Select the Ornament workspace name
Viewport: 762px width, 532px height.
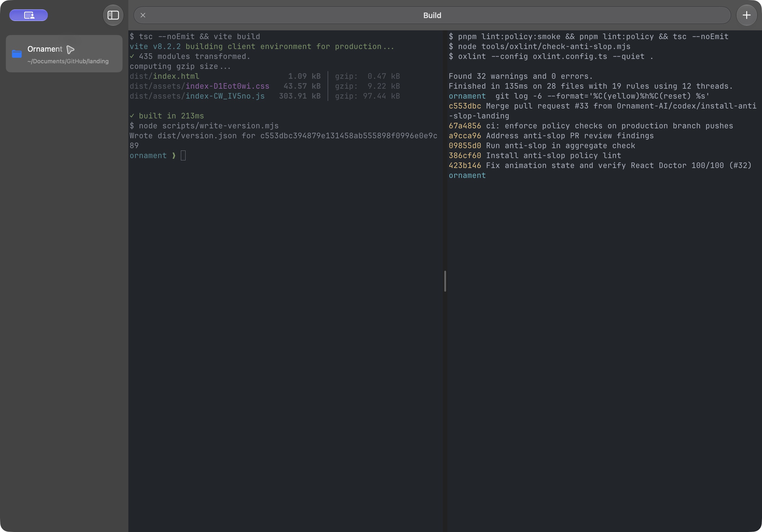[45, 49]
